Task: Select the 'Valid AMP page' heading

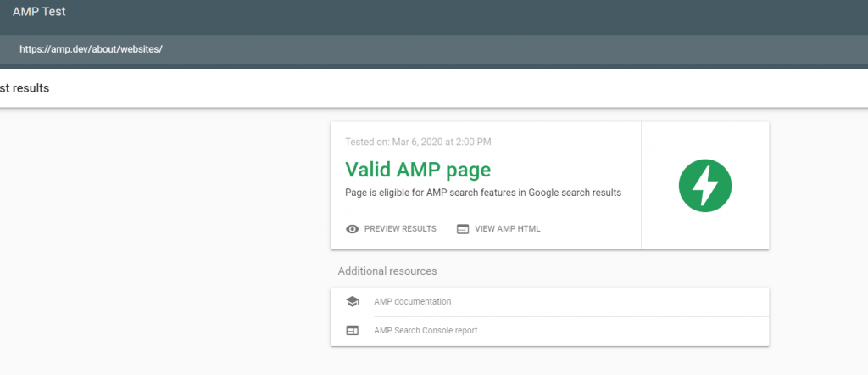Action: [418, 170]
